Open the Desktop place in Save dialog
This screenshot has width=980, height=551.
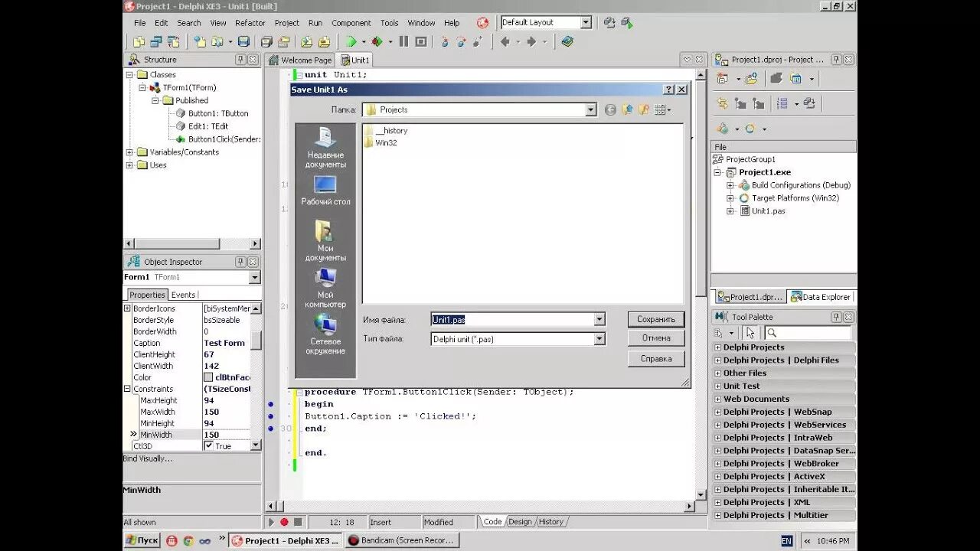point(325,191)
